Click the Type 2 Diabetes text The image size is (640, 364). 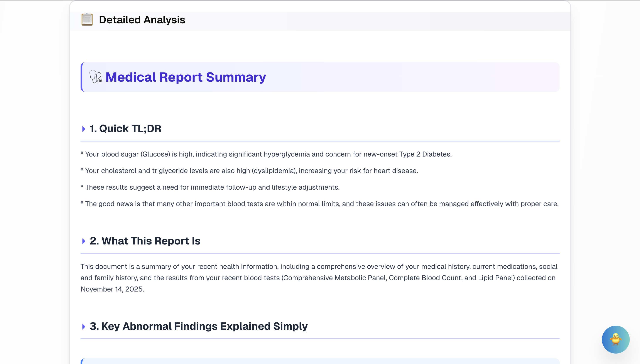click(425, 154)
